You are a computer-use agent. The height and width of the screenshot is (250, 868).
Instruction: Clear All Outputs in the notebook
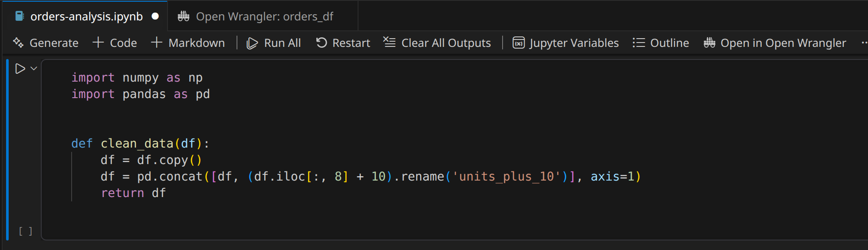pos(437,43)
